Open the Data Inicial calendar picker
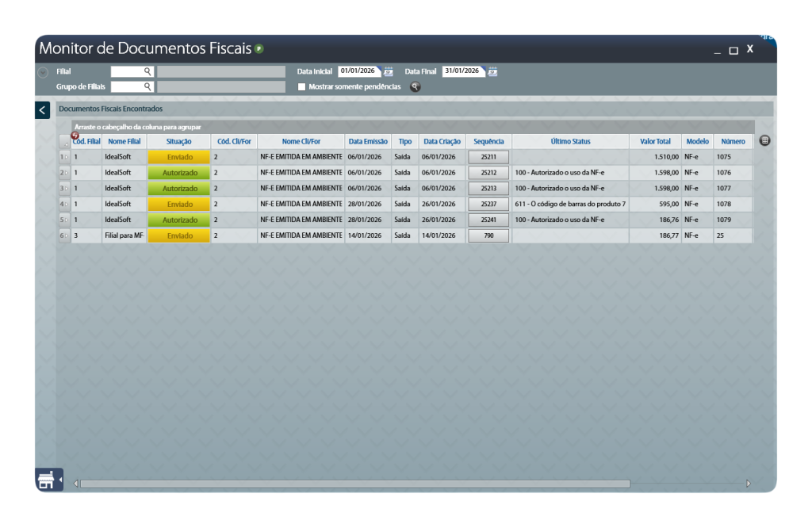Viewport: 812px width, 528px height. click(389, 71)
